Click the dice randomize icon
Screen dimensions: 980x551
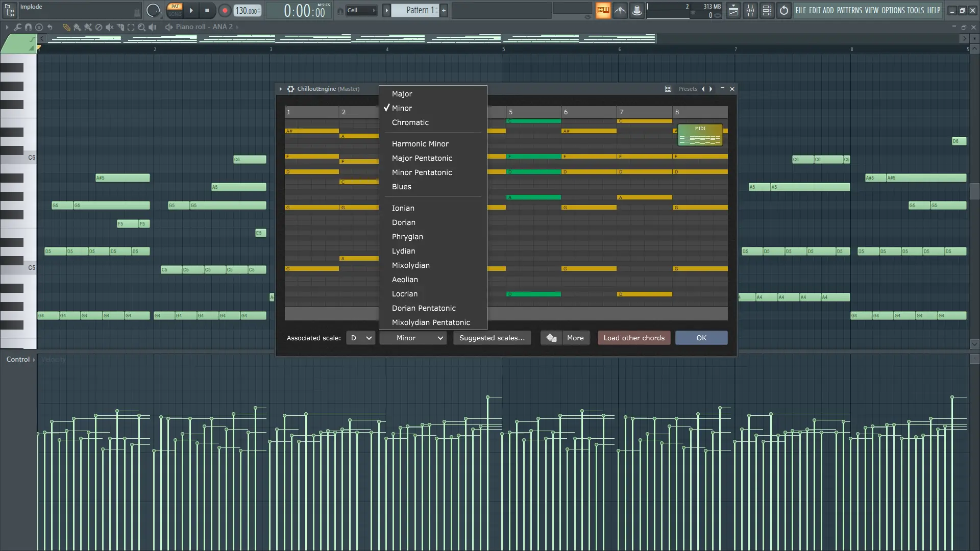point(551,338)
